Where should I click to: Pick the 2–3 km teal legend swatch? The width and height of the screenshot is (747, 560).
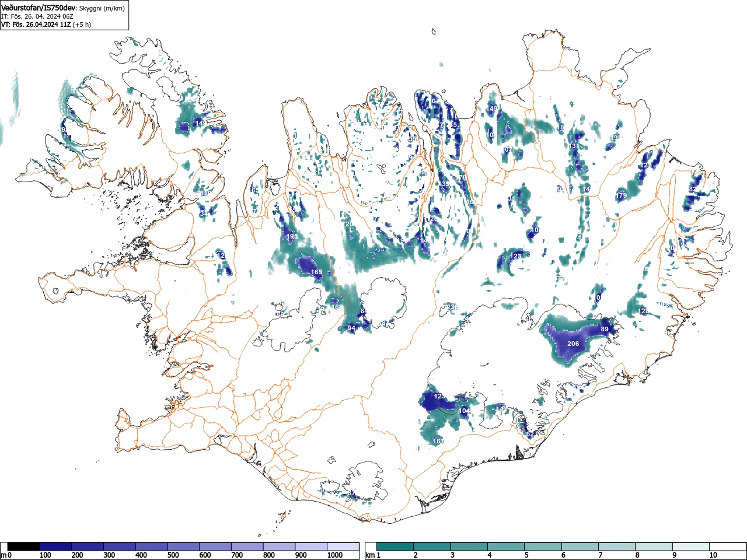pyautogui.click(x=432, y=547)
